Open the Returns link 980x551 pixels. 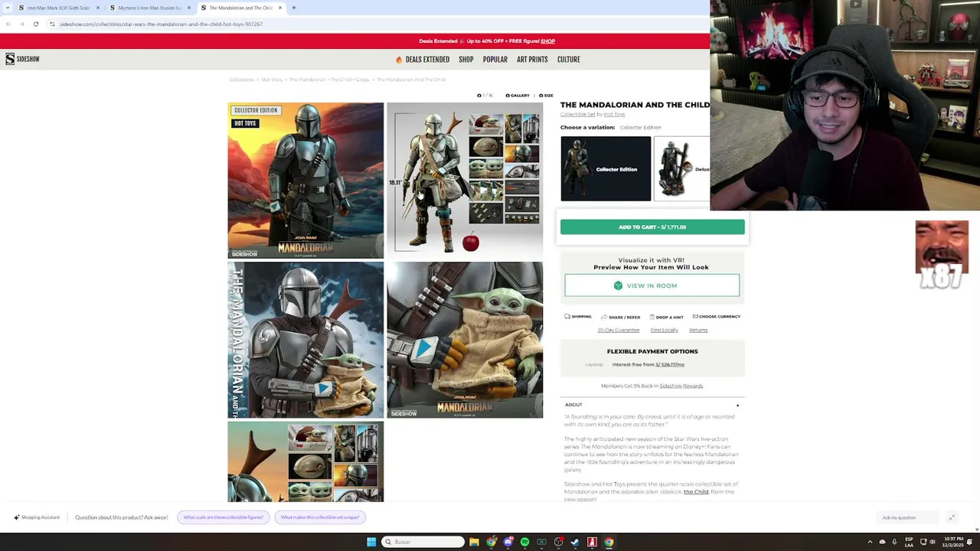698,330
